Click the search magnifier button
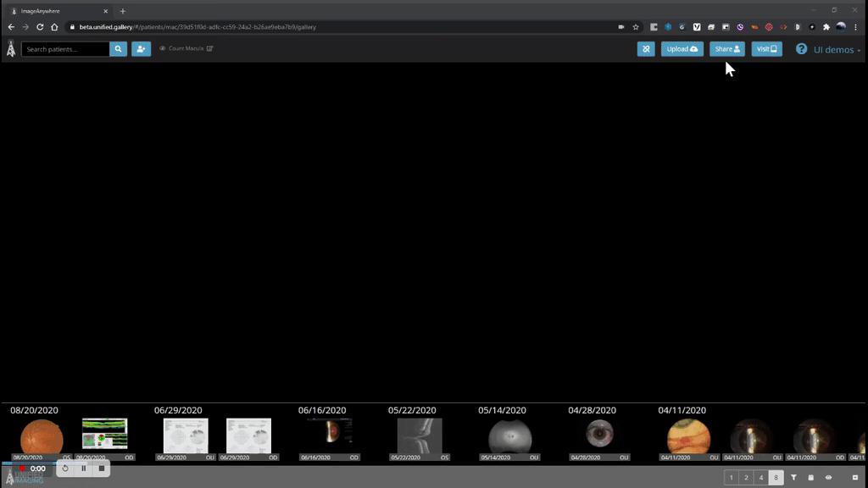This screenshot has width=868, height=488. click(119, 49)
